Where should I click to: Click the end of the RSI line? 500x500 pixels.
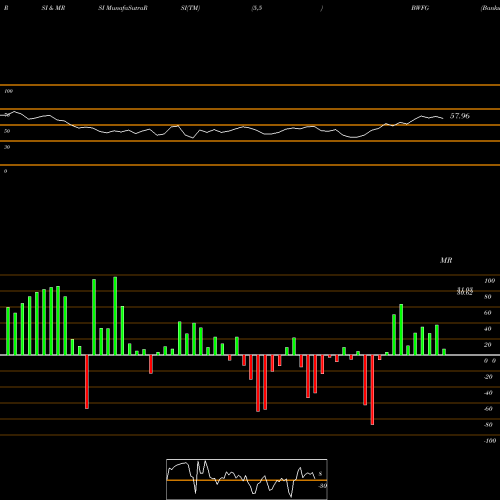[443, 118]
